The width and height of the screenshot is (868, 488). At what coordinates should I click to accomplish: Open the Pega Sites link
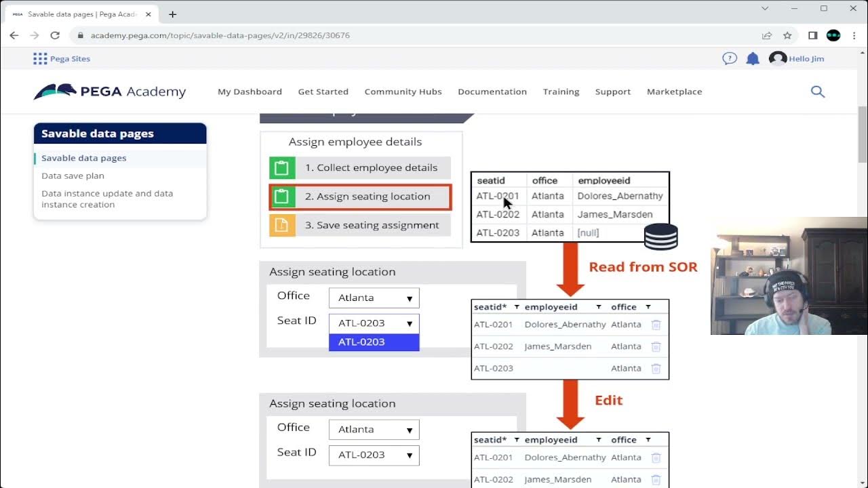(x=71, y=58)
